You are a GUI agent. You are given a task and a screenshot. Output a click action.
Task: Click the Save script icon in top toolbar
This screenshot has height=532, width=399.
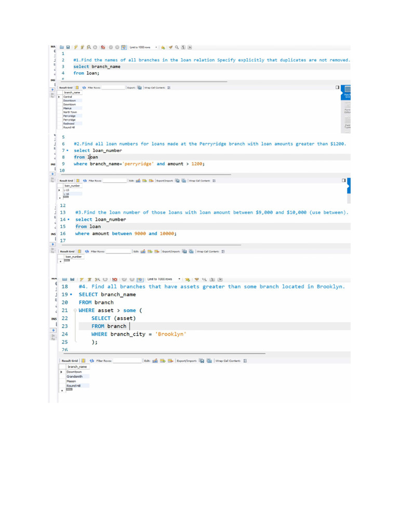point(69,47)
